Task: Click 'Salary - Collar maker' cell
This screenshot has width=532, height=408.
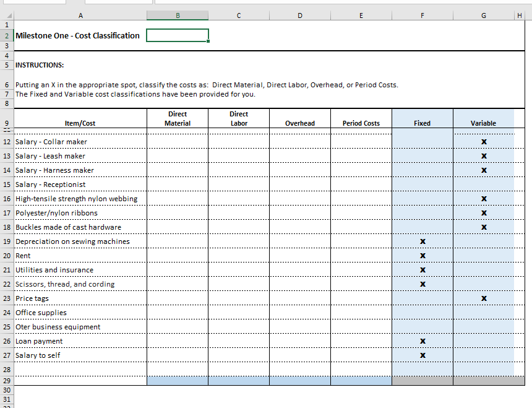Action: pos(80,142)
